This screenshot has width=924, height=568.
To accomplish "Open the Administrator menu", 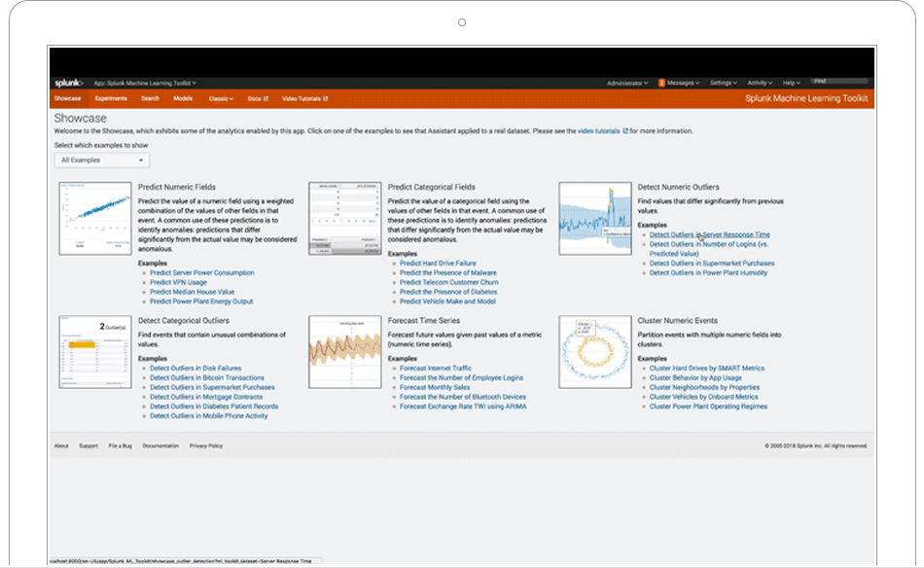I will [x=627, y=83].
